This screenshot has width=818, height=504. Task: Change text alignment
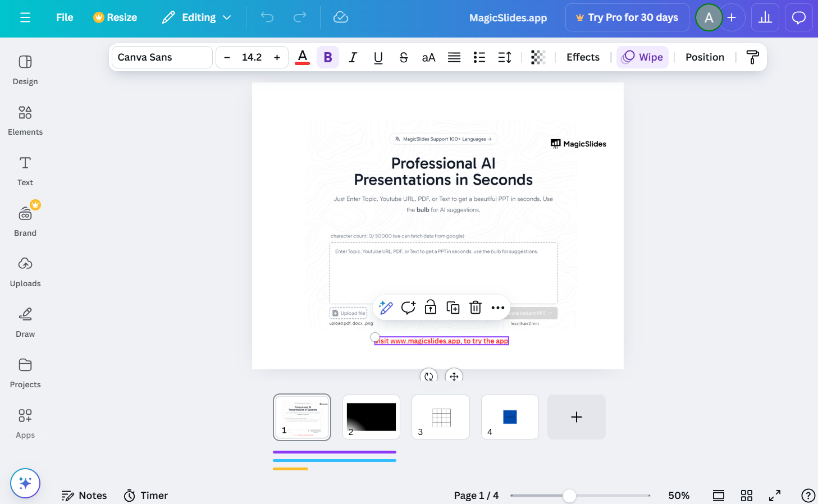pyautogui.click(x=454, y=57)
